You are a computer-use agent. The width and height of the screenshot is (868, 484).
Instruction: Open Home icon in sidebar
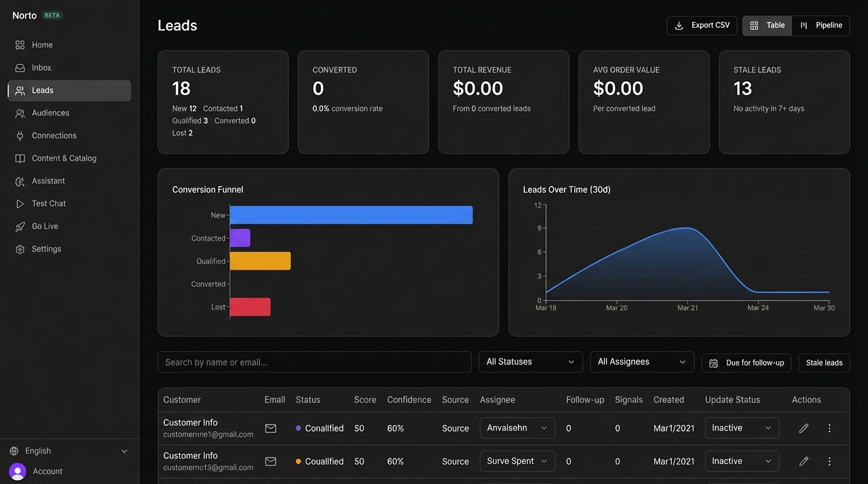coord(20,45)
